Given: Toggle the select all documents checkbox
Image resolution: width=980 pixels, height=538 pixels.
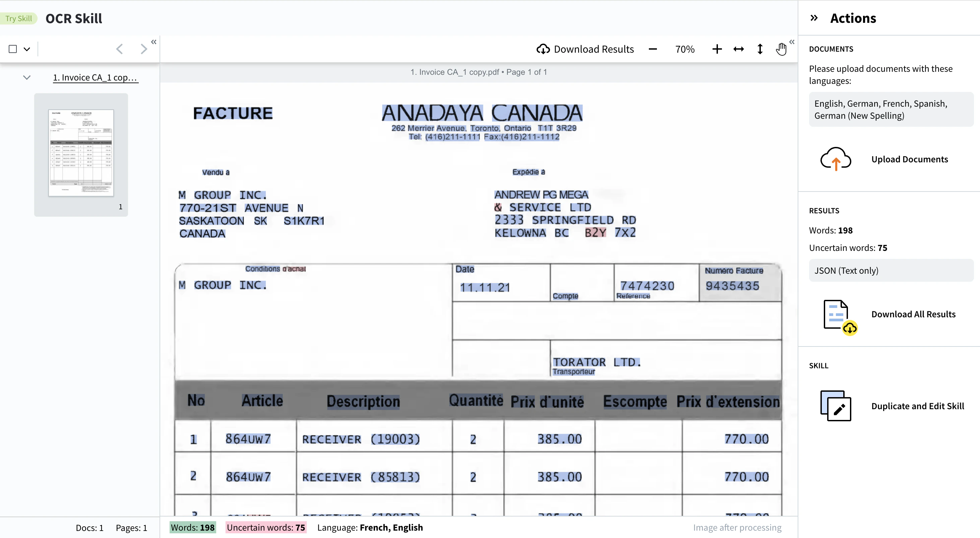Looking at the screenshot, I should (x=13, y=49).
